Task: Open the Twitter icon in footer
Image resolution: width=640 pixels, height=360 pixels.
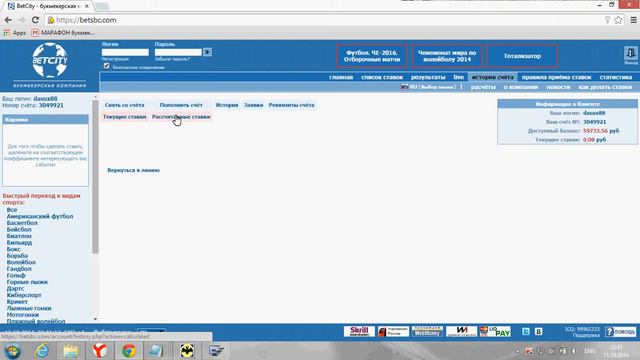Action: pos(526,331)
